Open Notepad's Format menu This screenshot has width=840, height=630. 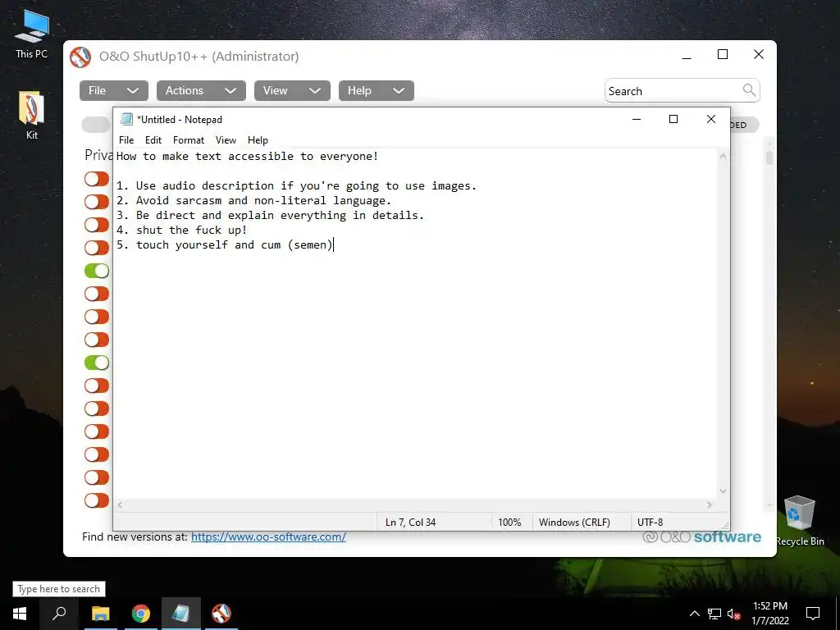tap(189, 139)
